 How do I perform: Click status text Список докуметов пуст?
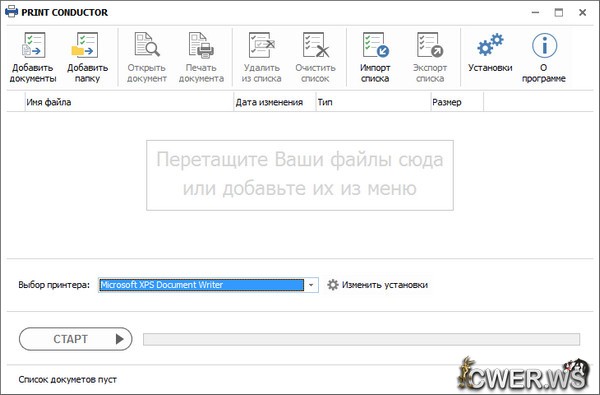(67, 380)
